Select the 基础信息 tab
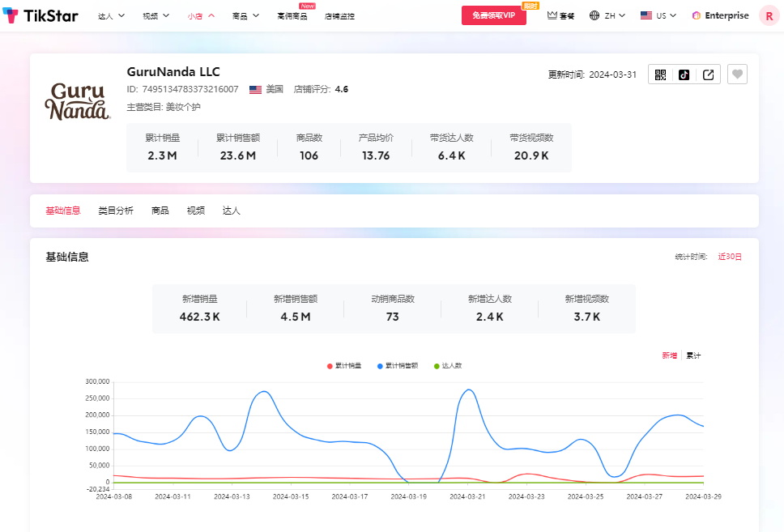Screen dimensions: 784x532 click(x=63, y=211)
